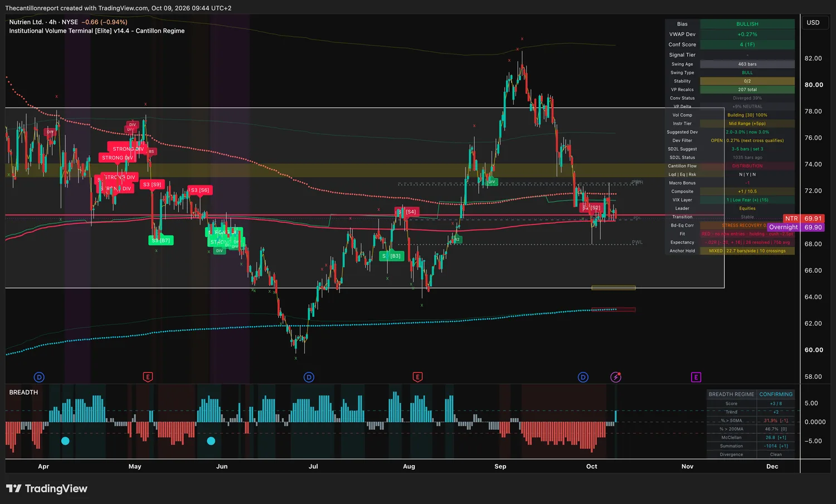
Task: Click the 5.00 level on breadth axis
Action: 811,403
